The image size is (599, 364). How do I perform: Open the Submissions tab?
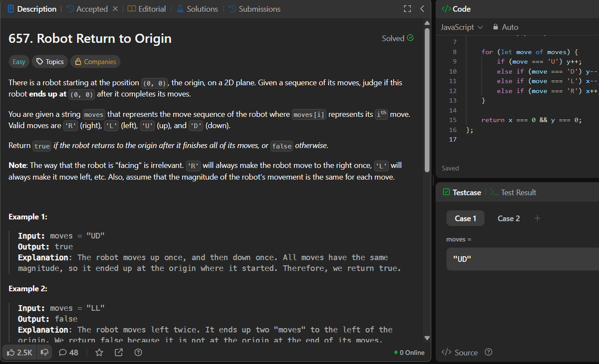click(255, 9)
